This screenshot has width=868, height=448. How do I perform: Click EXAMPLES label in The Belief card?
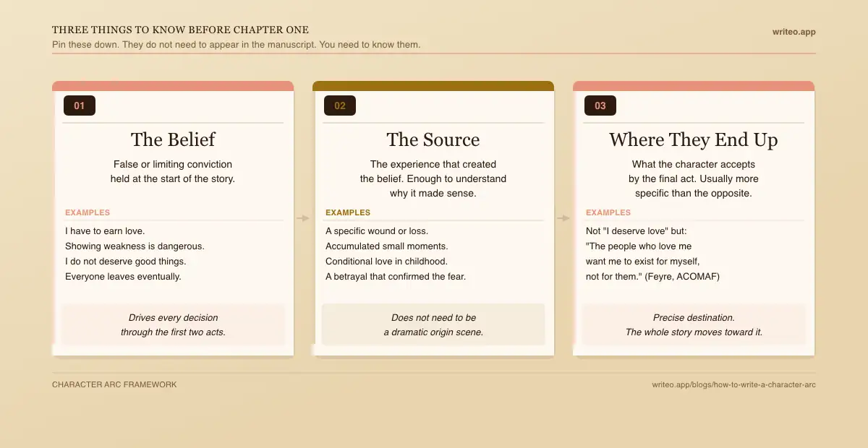(x=88, y=212)
